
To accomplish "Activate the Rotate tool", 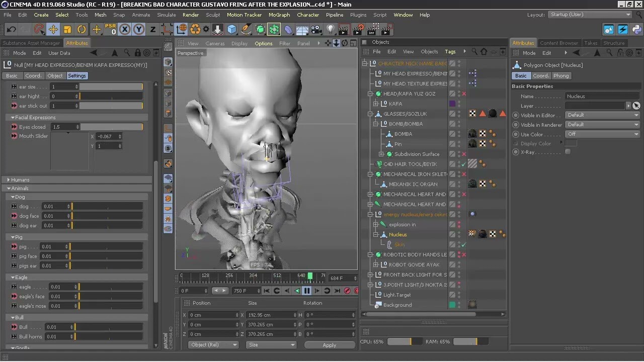I will click(x=82, y=30).
